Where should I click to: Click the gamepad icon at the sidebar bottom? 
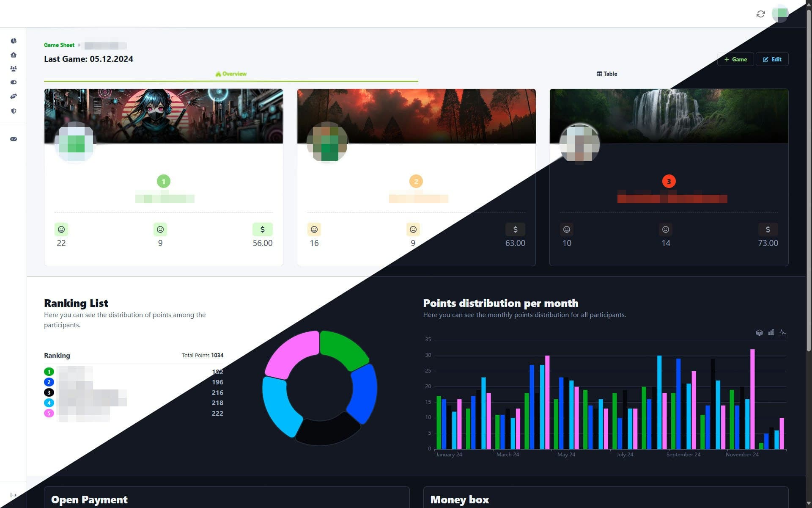(14, 138)
